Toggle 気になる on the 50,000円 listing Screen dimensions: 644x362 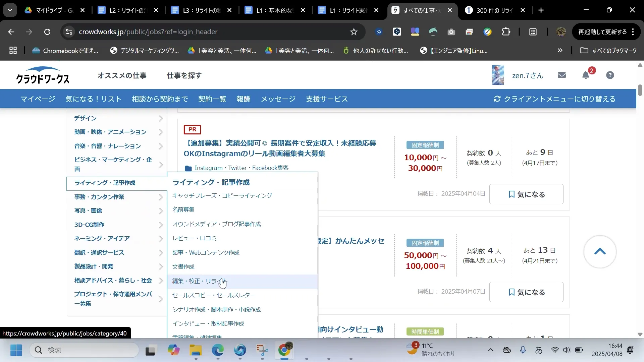pos(526,292)
